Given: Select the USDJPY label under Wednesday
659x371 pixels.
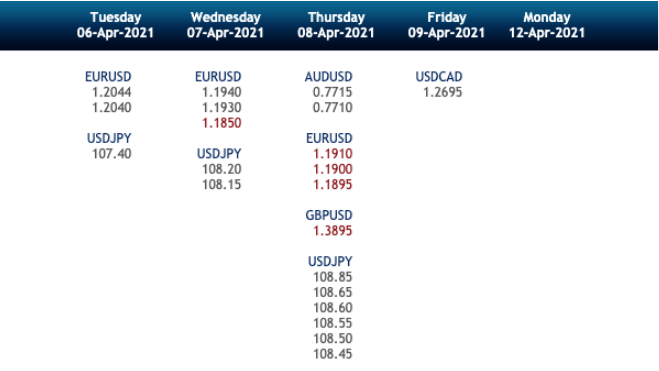Looking at the screenshot, I should 219,154.
